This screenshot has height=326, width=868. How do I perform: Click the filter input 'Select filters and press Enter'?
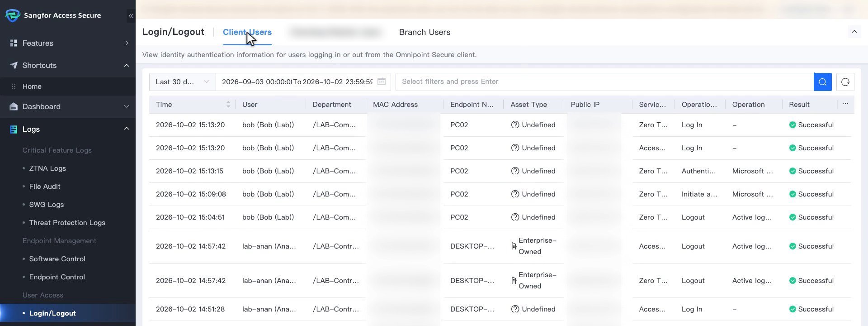(x=604, y=82)
